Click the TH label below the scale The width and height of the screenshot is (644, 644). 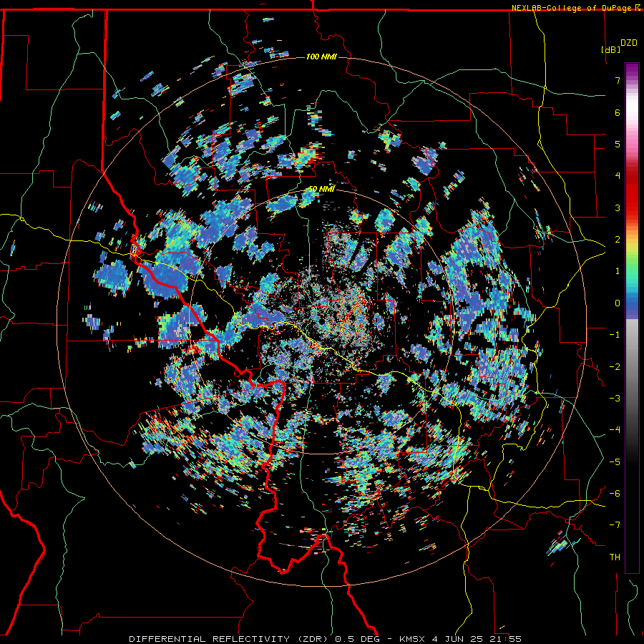[x=615, y=557]
